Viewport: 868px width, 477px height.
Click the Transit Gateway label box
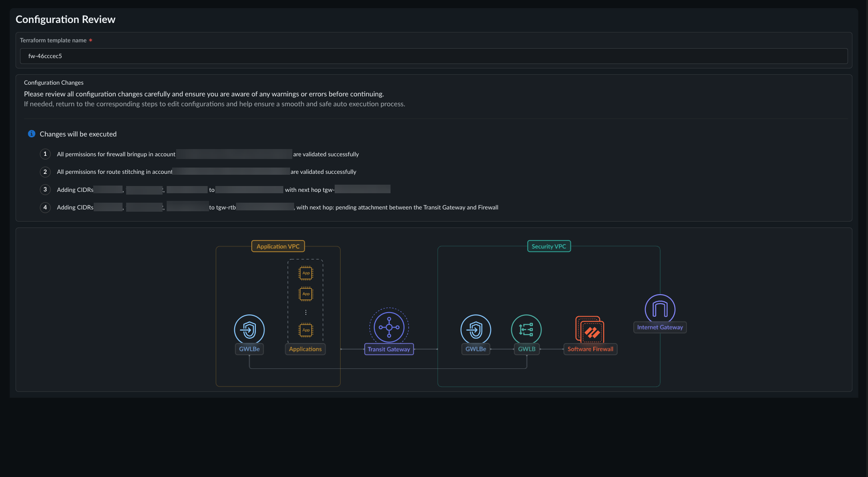tap(389, 349)
